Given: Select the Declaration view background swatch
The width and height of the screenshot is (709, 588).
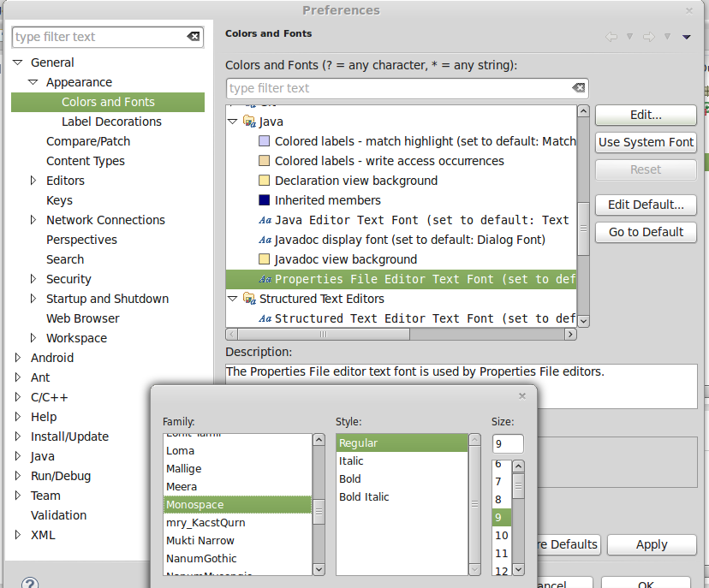Looking at the screenshot, I should [x=264, y=181].
